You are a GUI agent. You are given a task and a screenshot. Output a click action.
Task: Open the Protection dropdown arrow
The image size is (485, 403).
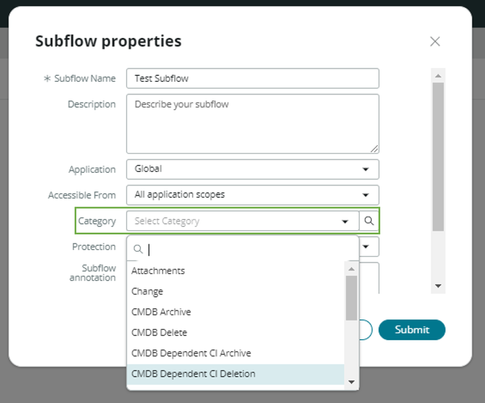tap(366, 247)
